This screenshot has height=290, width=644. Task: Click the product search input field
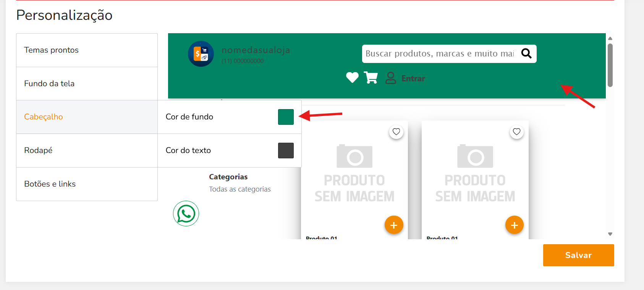tap(439, 54)
